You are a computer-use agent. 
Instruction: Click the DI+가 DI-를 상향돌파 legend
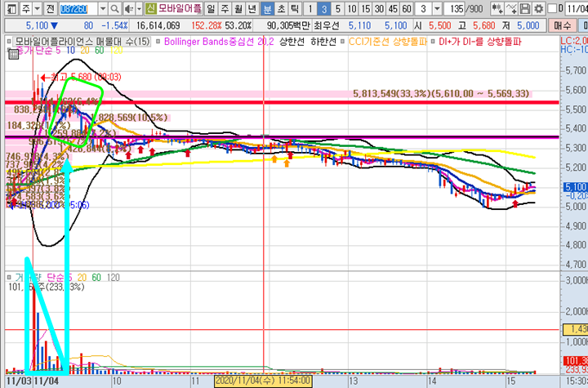(480, 42)
